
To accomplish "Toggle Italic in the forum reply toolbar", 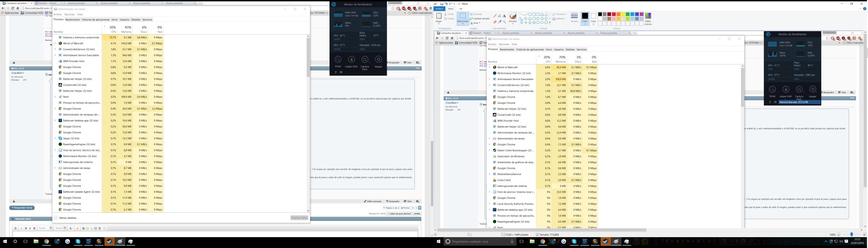I will pyautogui.click(x=30, y=228).
